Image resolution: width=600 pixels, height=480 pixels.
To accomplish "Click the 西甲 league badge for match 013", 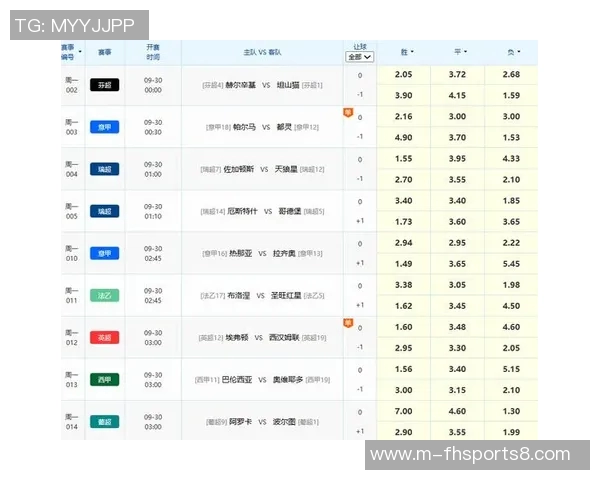I will 104,380.
